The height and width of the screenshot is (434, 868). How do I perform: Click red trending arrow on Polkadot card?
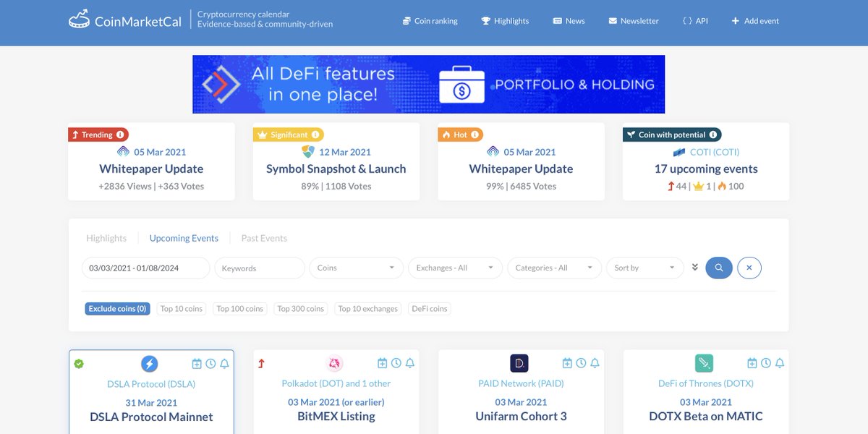[x=261, y=364]
